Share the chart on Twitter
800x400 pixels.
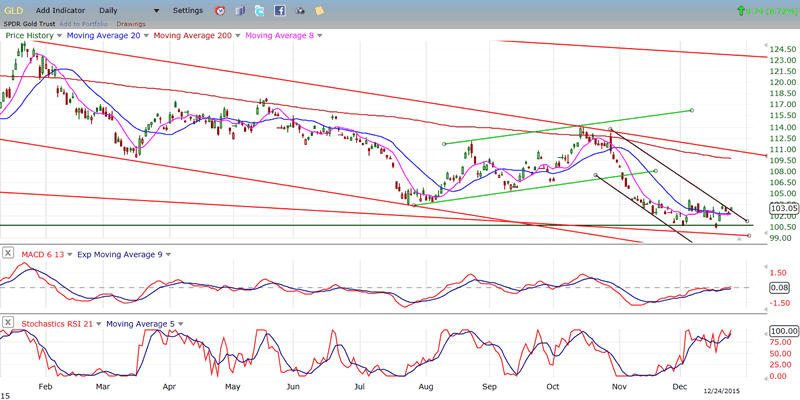tap(260, 10)
